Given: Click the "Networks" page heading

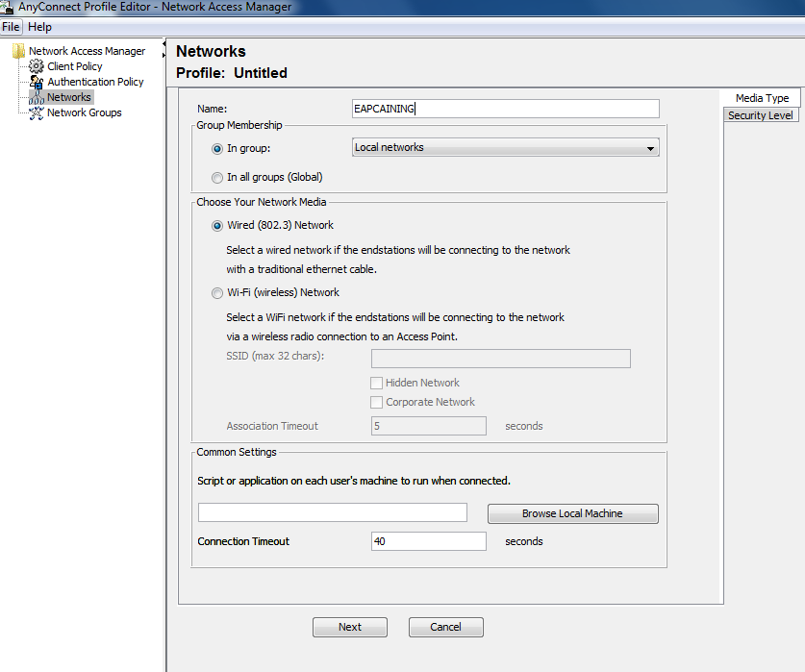Looking at the screenshot, I should [211, 51].
